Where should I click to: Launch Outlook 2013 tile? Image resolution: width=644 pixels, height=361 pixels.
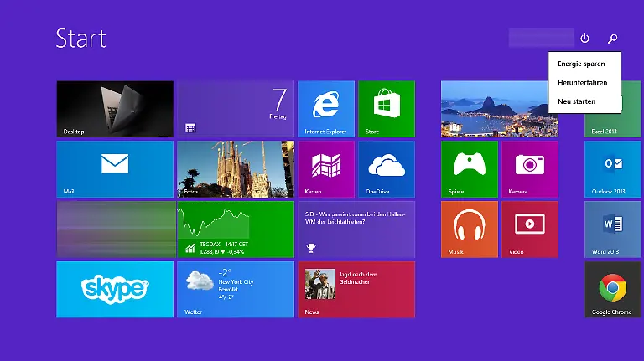(x=613, y=169)
